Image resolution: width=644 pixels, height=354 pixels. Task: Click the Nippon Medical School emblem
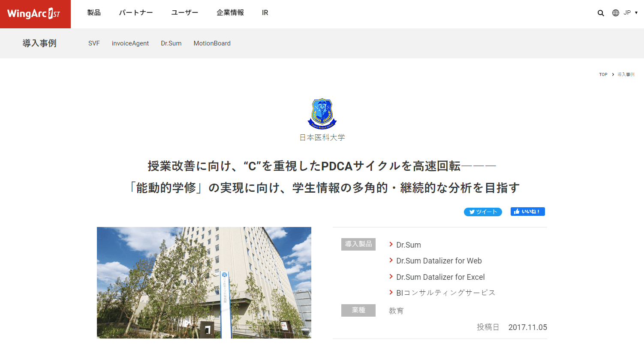[x=322, y=114]
